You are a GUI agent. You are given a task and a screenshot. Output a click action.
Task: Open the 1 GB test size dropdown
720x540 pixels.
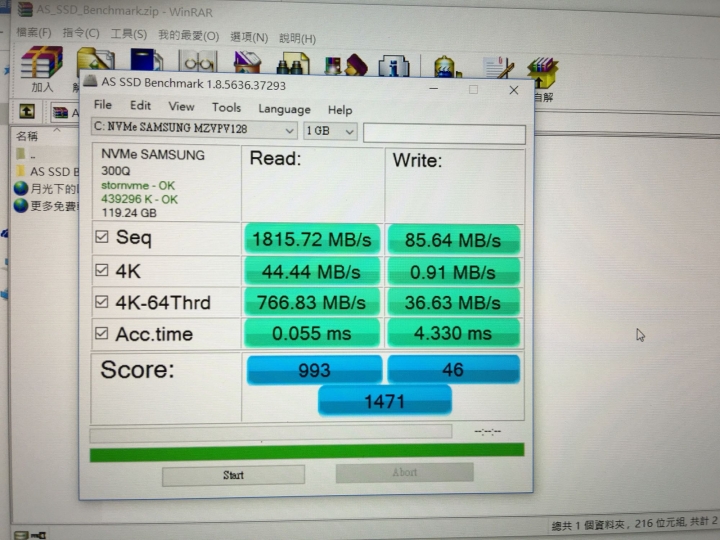coord(330,131)
